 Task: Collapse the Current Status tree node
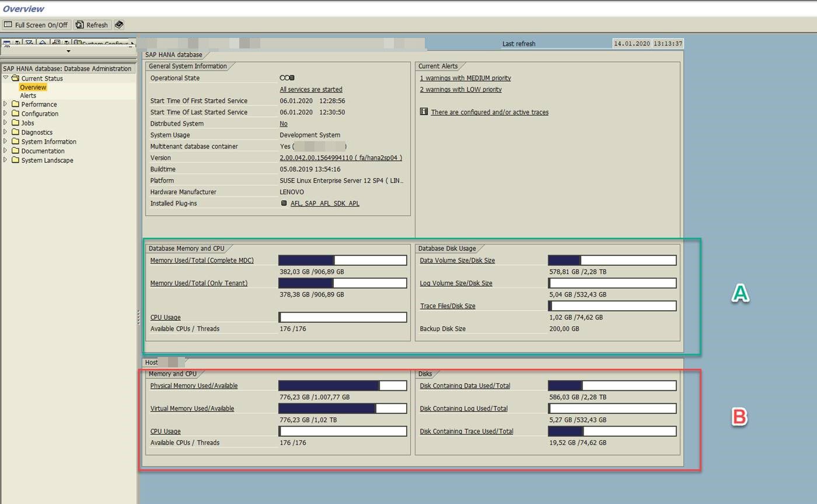coord(6,78)
